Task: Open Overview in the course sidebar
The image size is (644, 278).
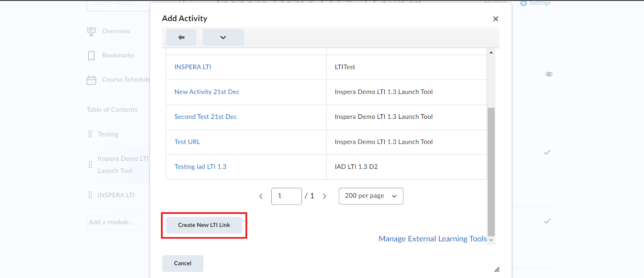Action: 116,31
